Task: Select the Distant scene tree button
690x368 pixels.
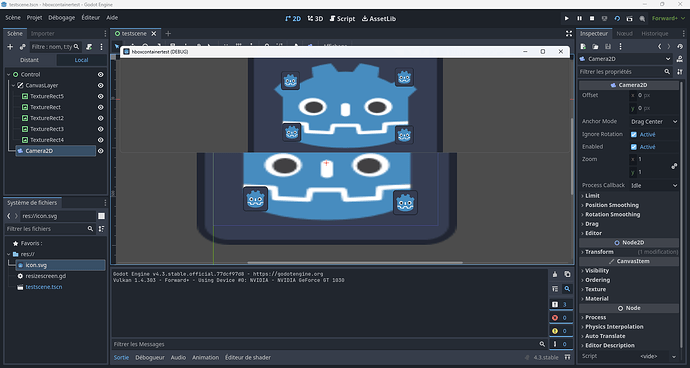Action: pyautogui.click(x=29, y=60)
